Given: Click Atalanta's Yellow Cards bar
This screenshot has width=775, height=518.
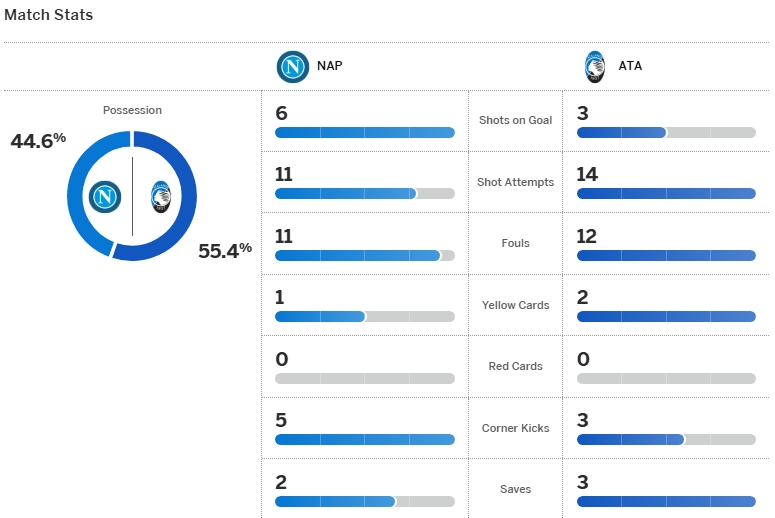Looking at the screenshot, I should [x=666, y=317].
